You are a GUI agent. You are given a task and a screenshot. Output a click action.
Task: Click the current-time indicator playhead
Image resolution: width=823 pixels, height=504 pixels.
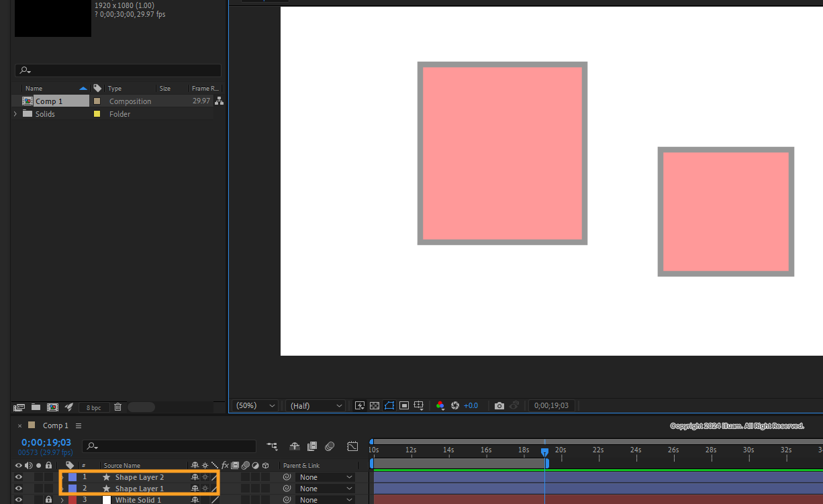(x=544, y=452)
